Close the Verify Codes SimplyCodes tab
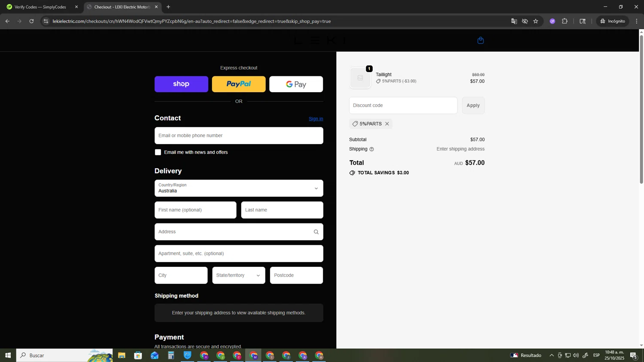 click(x=76, y=7)
